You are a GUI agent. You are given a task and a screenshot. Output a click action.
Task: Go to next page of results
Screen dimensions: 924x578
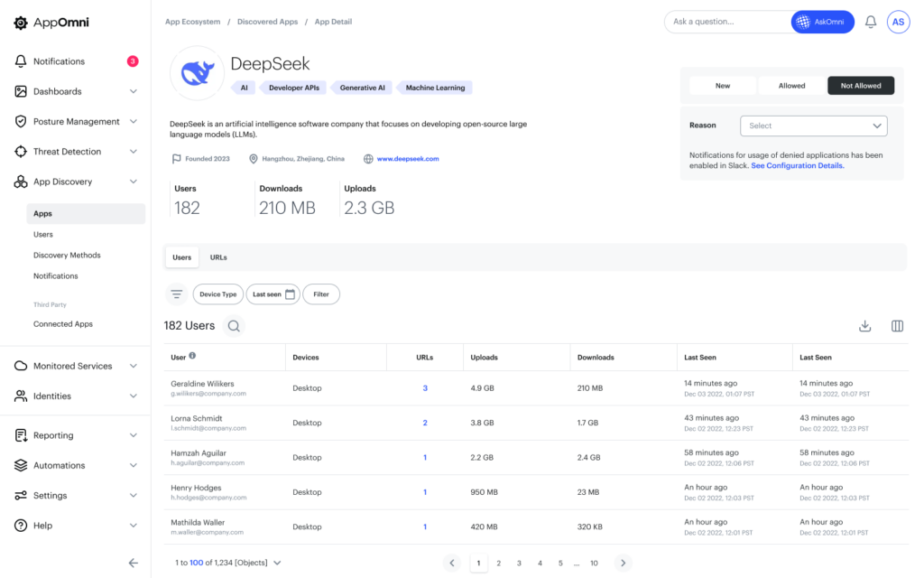point(623,564)
